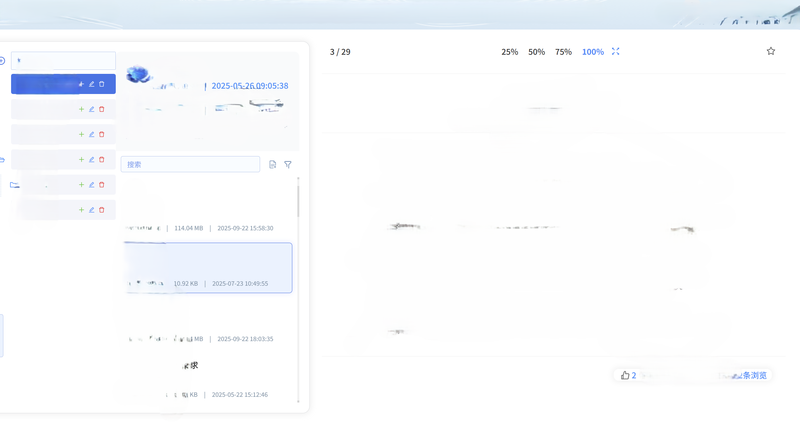This screenshot has width=800, height=424.
Task: Click the green plus icon on the folder row
Action: pyautogui.click(x=81, y=185)
